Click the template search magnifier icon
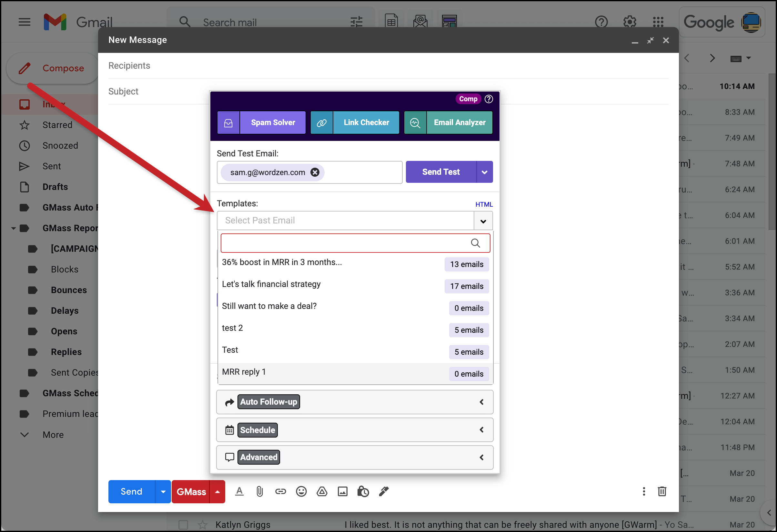This screenshot has height=532, width=777. [475, 243]
